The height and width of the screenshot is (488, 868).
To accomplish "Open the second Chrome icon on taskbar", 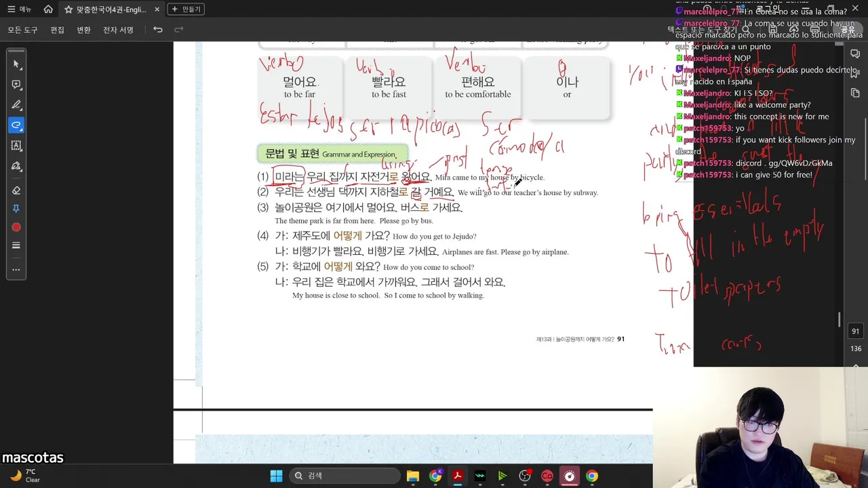I will (x=592, y=476).
